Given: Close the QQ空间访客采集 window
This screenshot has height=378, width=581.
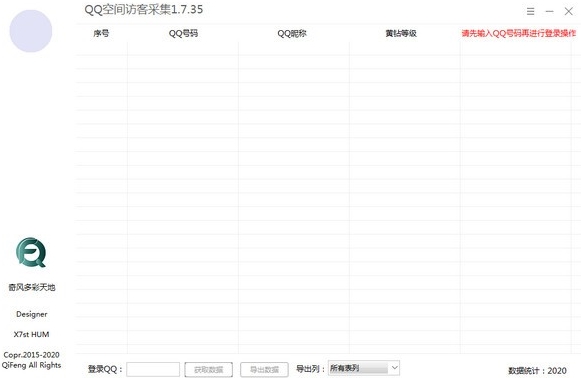Looking at the screenshot, I should (x=568, y=11).
